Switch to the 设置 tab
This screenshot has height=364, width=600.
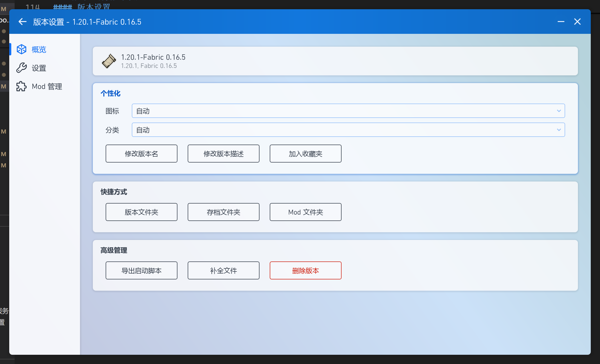coord(39,68)
